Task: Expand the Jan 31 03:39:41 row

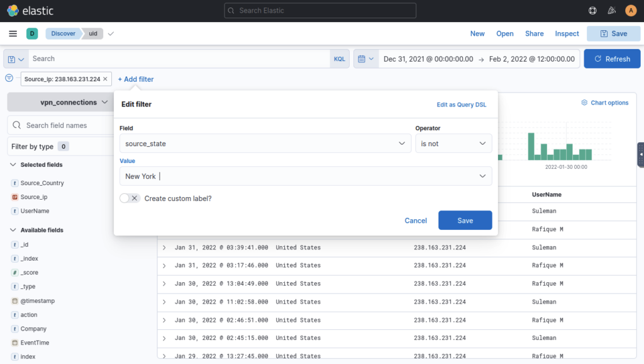Action: tap(164, 247)
